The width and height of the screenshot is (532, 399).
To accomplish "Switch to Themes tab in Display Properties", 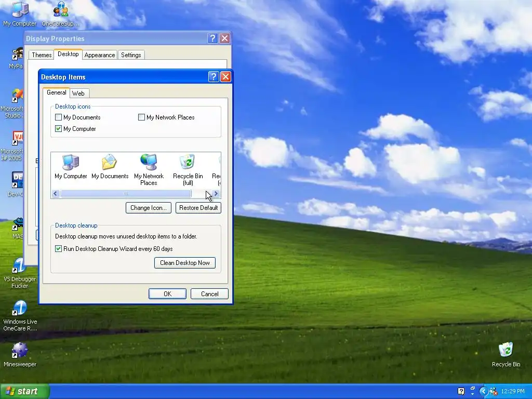I will click(42, 55).
